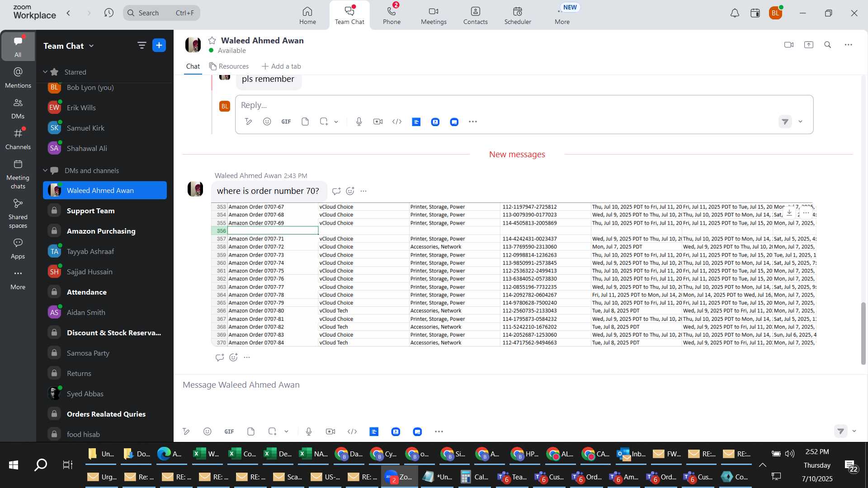Open Meeting chats in sidebar
Viewport: 868px width, 488px height.
18,174
